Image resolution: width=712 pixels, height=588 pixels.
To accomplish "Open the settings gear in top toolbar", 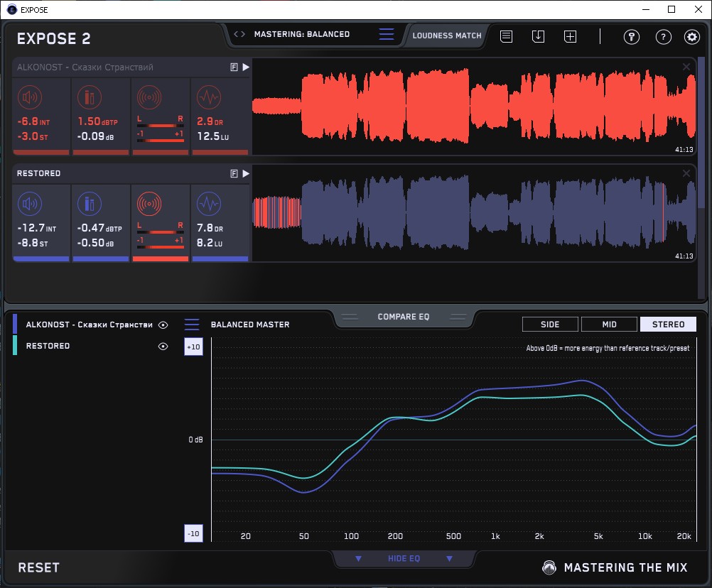I will click(x=691, y=37).
